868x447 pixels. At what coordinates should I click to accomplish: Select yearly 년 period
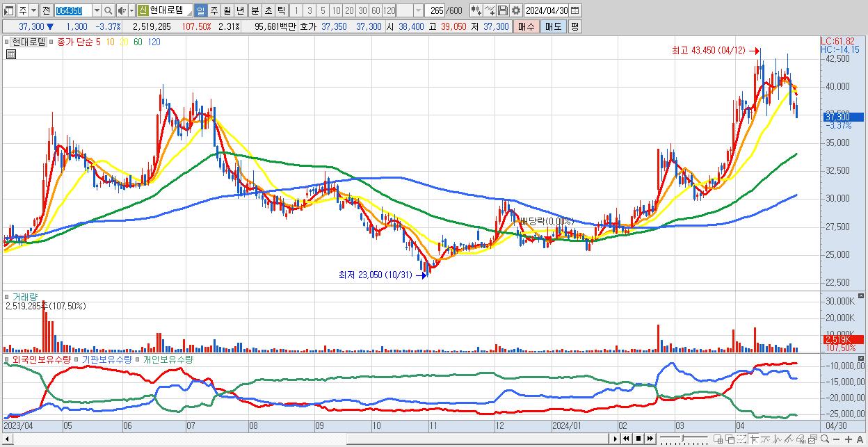240,11
